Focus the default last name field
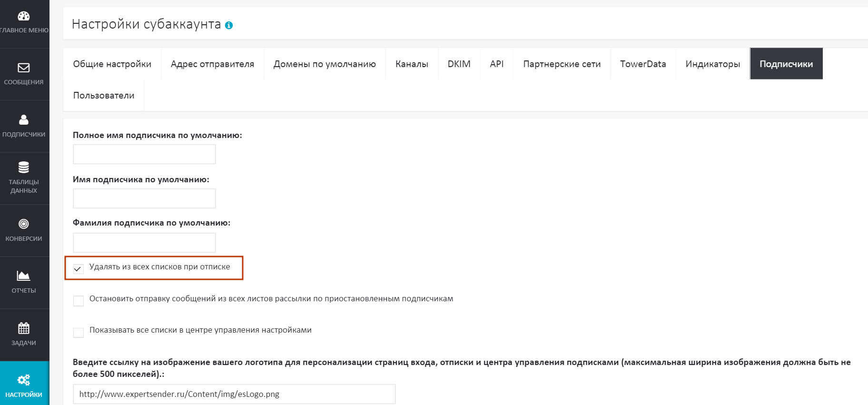Viewport: 868px width, 405px height. [x=144, y=243]
